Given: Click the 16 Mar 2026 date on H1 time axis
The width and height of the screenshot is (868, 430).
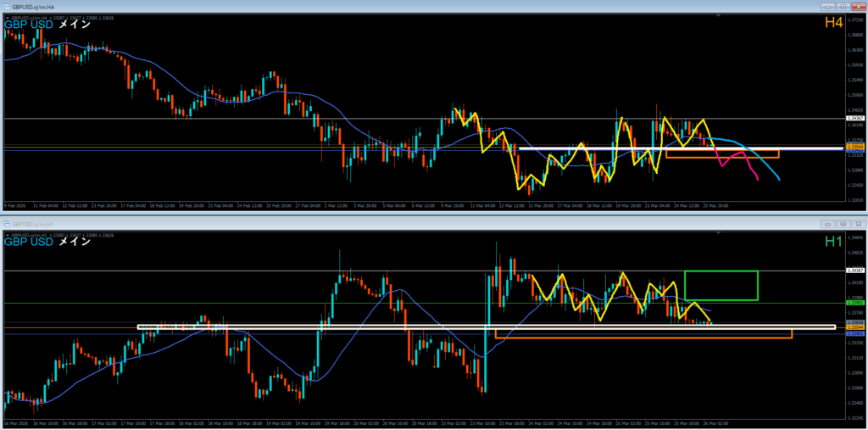Looking at the screenshot, I should click(14, 423).
